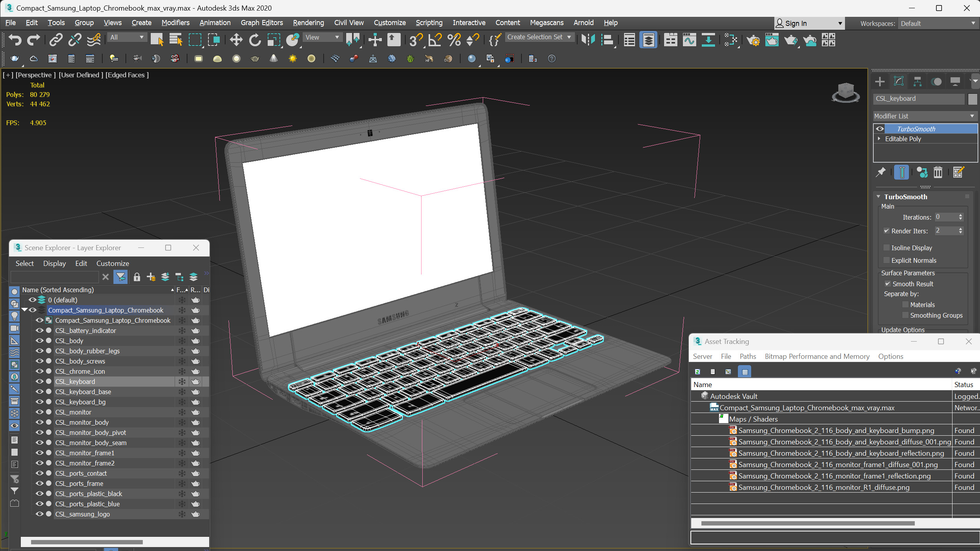Image resolution: width=980 pixels, height=551 pixels.
Task: Click Pin Stack icon in modifier panel
Action: [881, 172]
